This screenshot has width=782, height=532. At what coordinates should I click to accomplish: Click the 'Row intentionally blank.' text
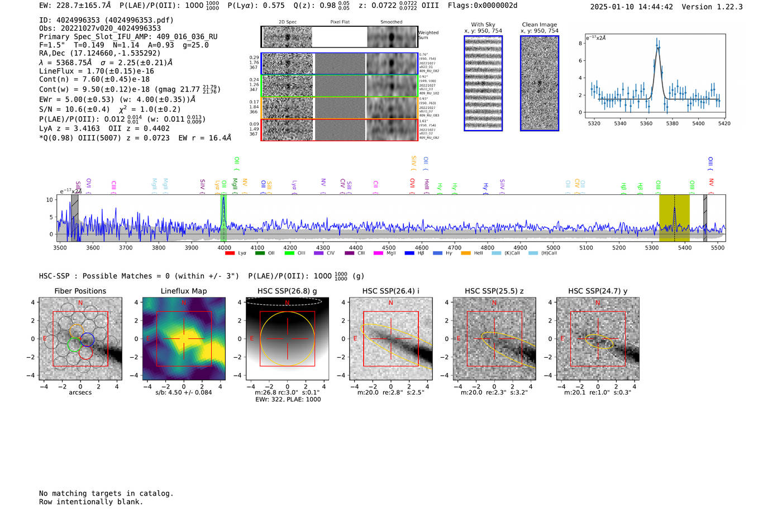pos(91,502)
